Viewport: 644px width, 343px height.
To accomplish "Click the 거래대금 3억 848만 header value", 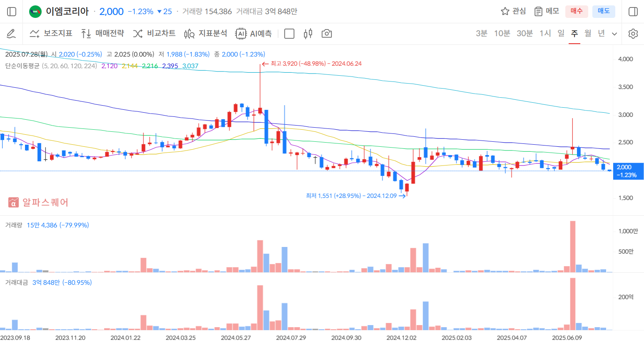I will (x=266, y=12).
